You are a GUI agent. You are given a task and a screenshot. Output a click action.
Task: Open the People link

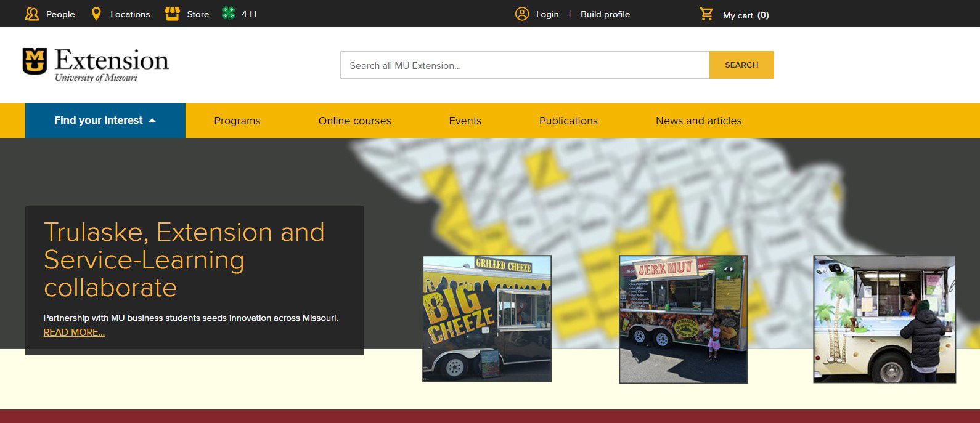pyautogui.click(x=60, y=14)
